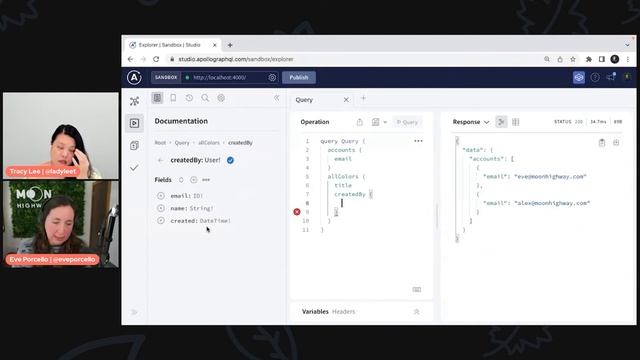Click the browser address bar
Viewport: 640px width, 360px height.
tap(355, 59)
